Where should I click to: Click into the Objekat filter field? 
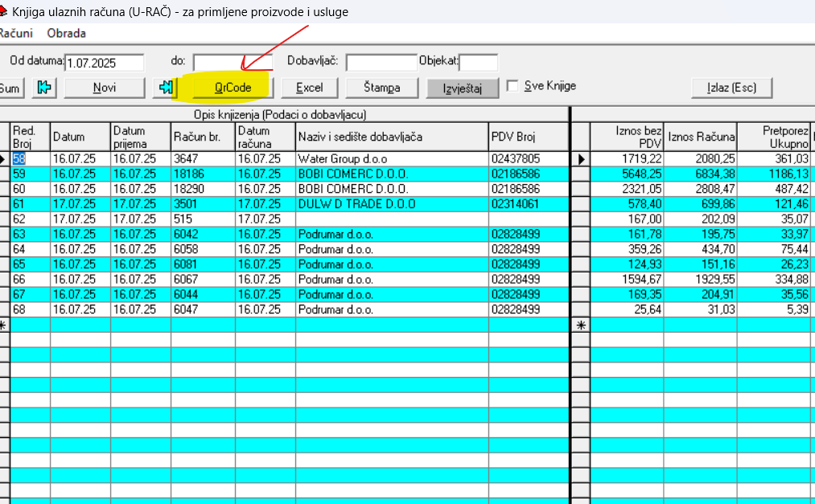click(478, 63)
